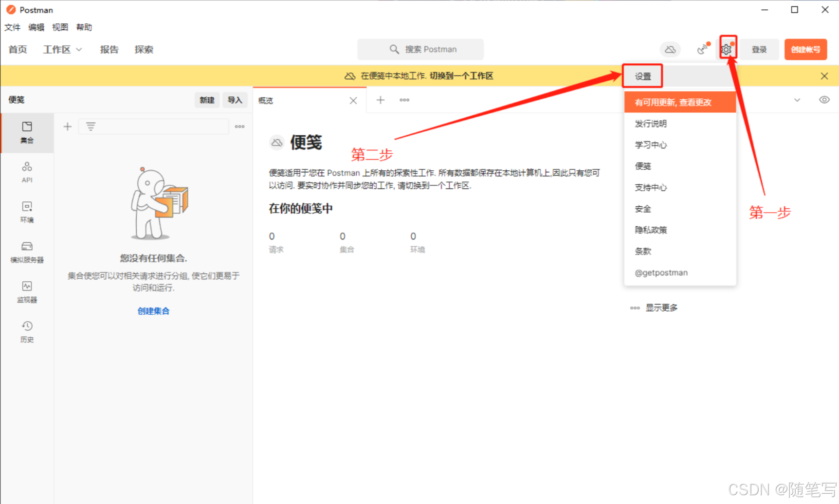Open the 模拟服务器 (Mock servers) sidebar icon
The width and height of the screenshot is (839, 504).
(27, 252)
